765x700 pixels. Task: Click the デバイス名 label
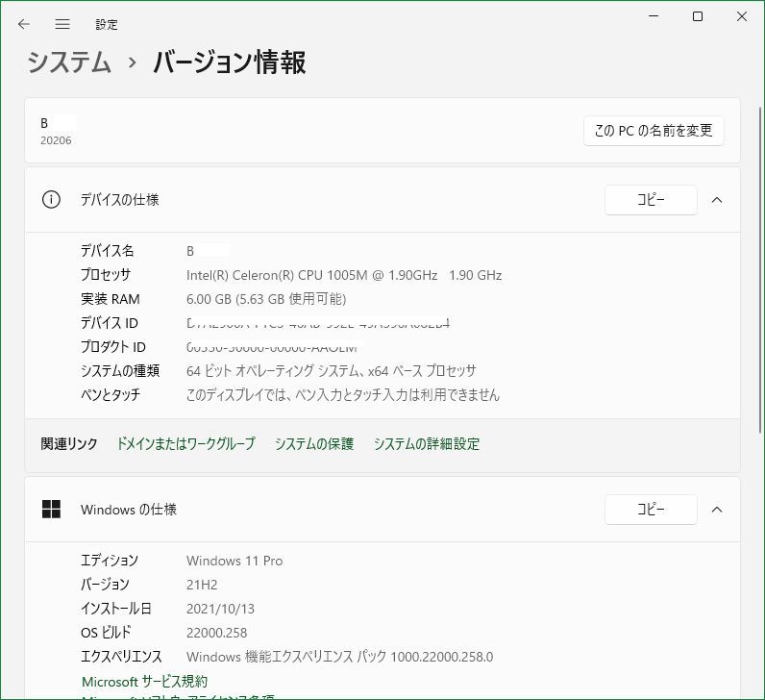tap(108, 251)
